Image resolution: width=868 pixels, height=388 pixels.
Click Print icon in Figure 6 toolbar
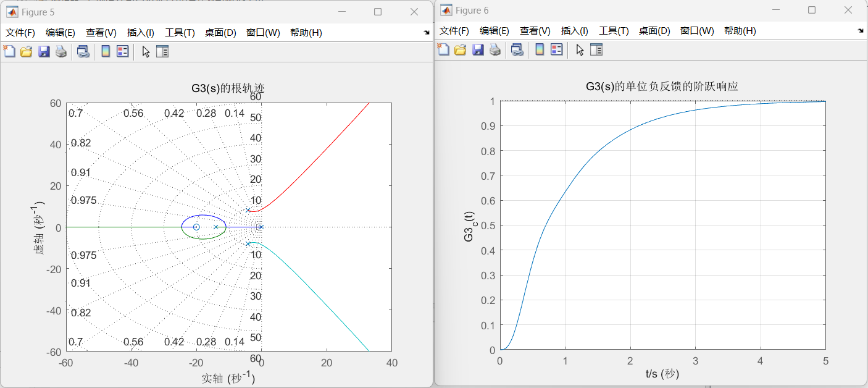[x=495, y=49]
